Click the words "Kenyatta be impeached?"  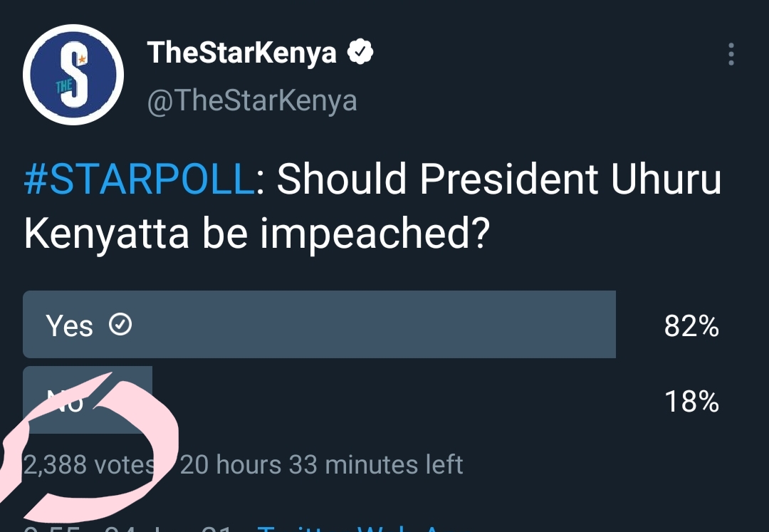coord(257,234)
